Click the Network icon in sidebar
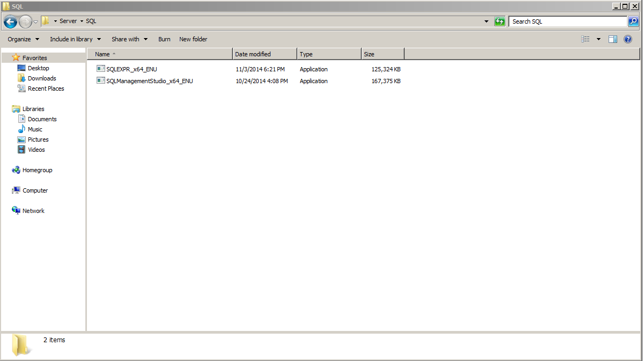Screen dimensions: 644x361 (x=16, y=211)
